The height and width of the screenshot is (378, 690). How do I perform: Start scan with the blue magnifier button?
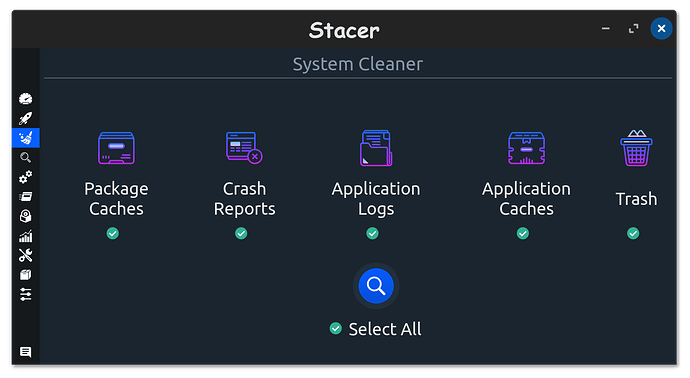(x=376, y=286)
